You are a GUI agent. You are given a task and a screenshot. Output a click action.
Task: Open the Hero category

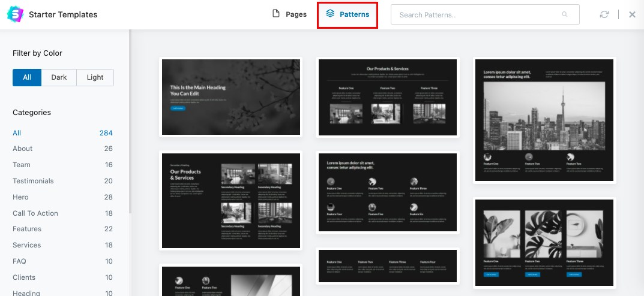(x=62, y=197)
